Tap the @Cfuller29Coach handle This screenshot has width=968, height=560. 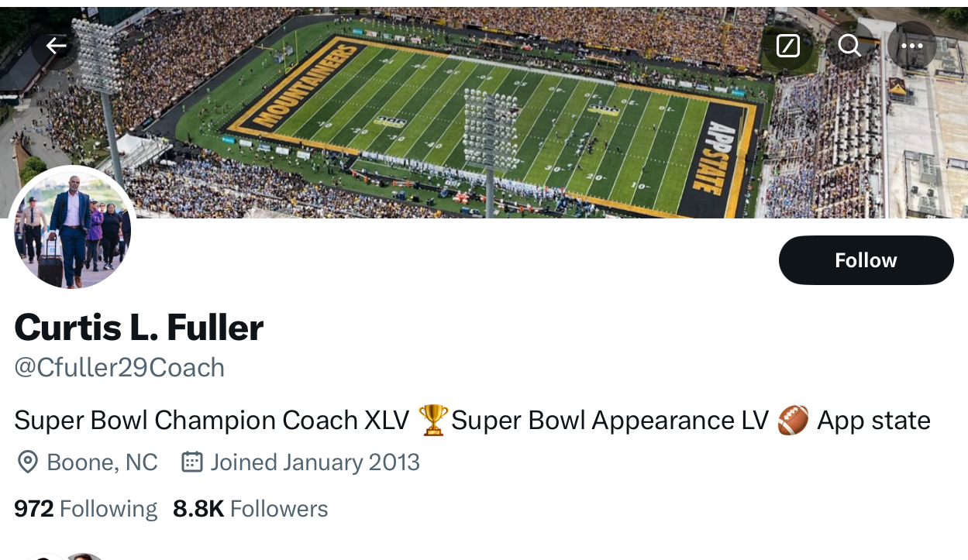coord(119,367)
